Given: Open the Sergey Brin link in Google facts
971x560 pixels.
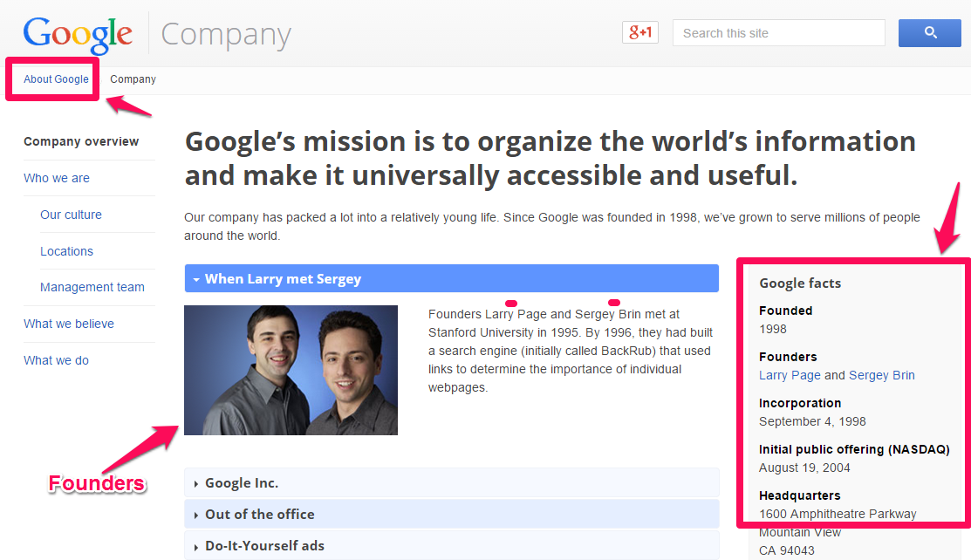Looking at the screenshot, I should pos(881,375).
